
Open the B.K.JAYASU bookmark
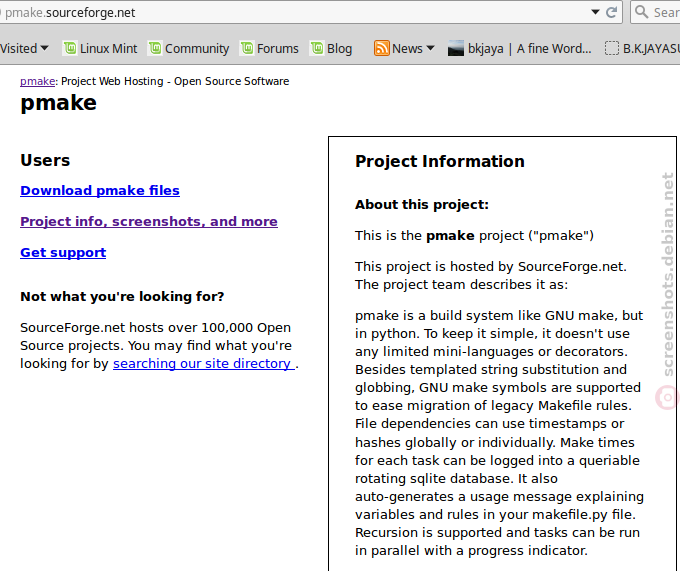coord(643,48)
